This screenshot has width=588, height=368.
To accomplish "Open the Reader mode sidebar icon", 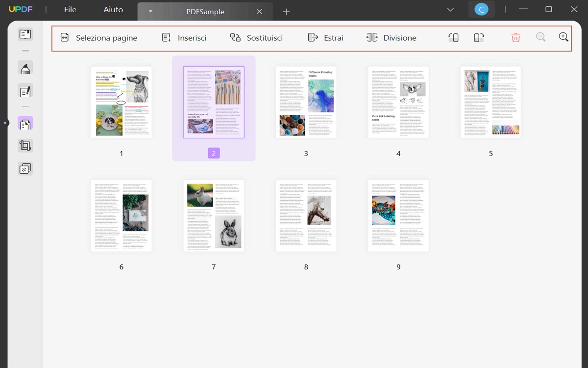I will 25,34.
